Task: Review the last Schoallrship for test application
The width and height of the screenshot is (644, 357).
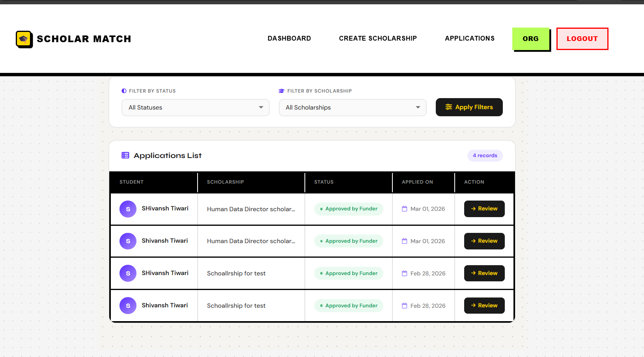Action: coord(484,305)
